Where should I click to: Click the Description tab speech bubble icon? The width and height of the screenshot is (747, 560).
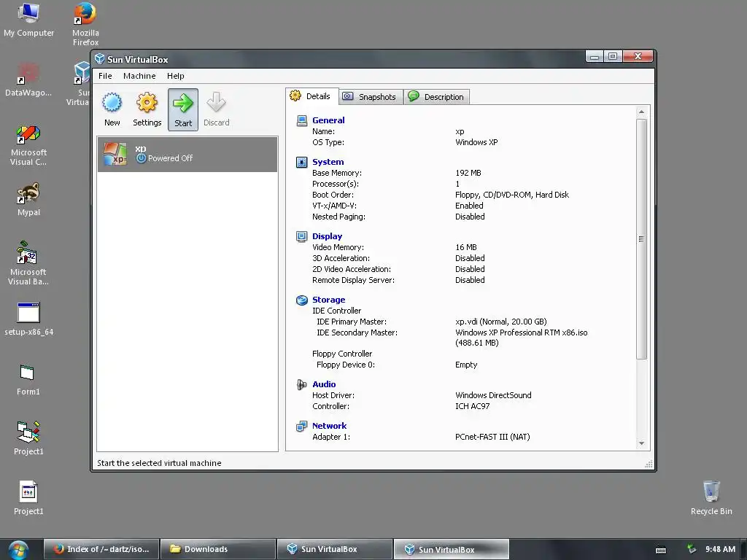(413, 96)
